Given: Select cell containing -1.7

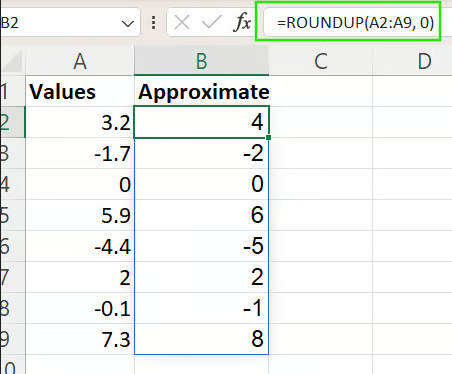Looking at the screenshot, I should tap(80, 153).
